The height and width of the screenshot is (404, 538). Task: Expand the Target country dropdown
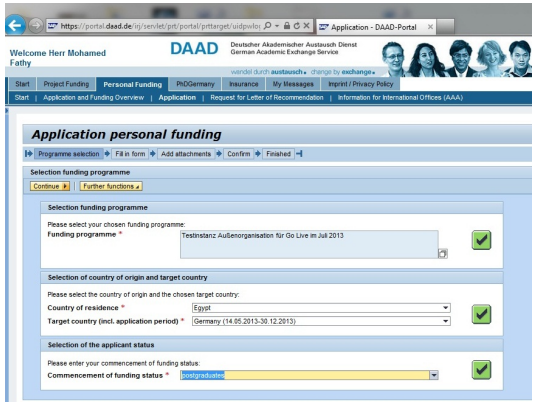point(445,321)
